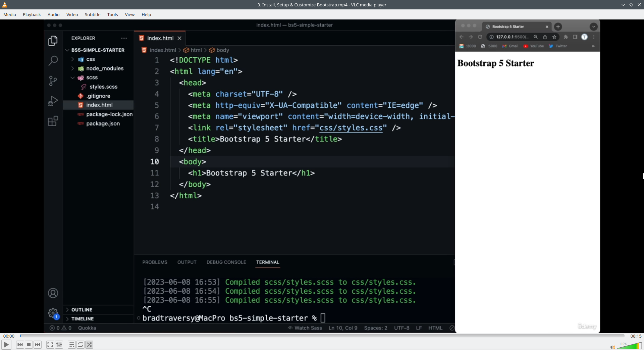644x350 pixels.
Task: Click the VLC cone icon in title bar
Action: pos(5,5)
